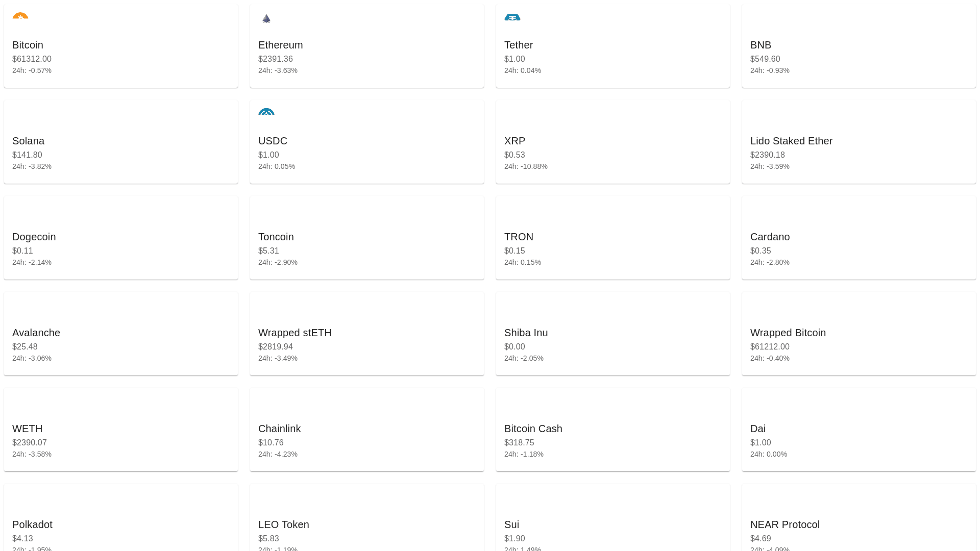980x551 pixels.
Task: Select the Solana coin name
Action: pyautogui.click(x=28, y=141)
